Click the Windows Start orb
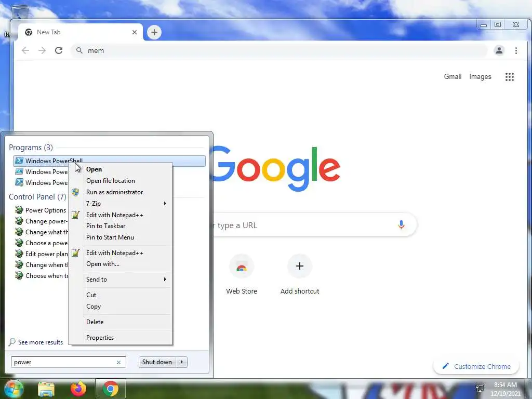532x399 pixels. click(14, 389)
